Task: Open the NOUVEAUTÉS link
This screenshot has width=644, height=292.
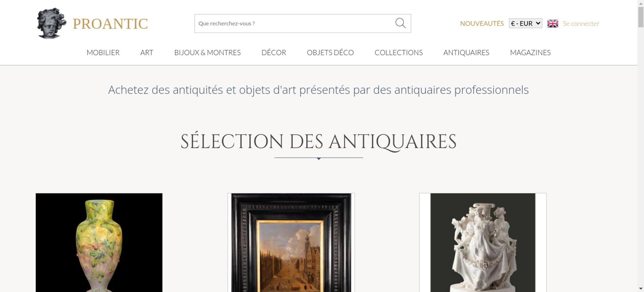Action: pos(482,23)
